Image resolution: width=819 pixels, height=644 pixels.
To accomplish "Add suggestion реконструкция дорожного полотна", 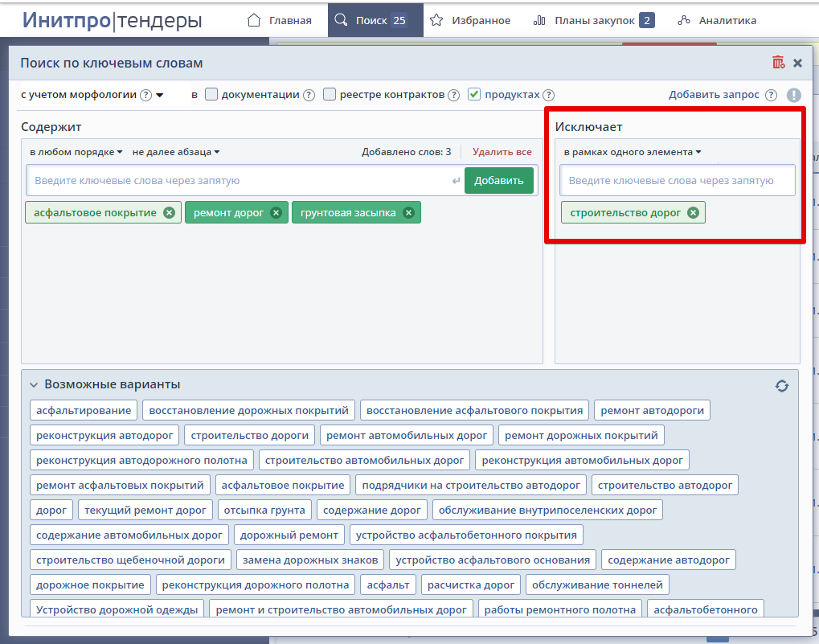I will tap(256, 585).
